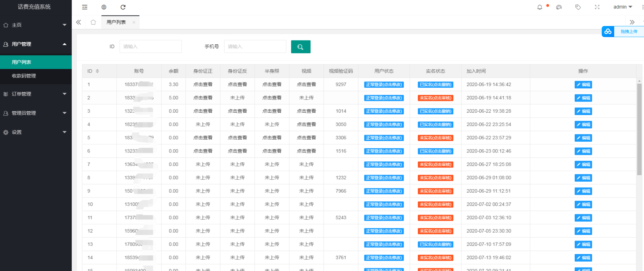Click the tag note icon in the header
The width and height of the screenshot is (644, 271).
(x=578, y=7)
